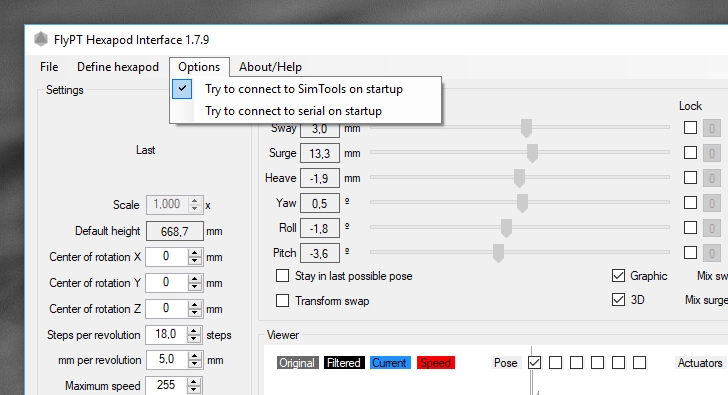This screenshot has width=728, height=395.
Task: Increase Center of rotation Y value
Action: [195, 279]
